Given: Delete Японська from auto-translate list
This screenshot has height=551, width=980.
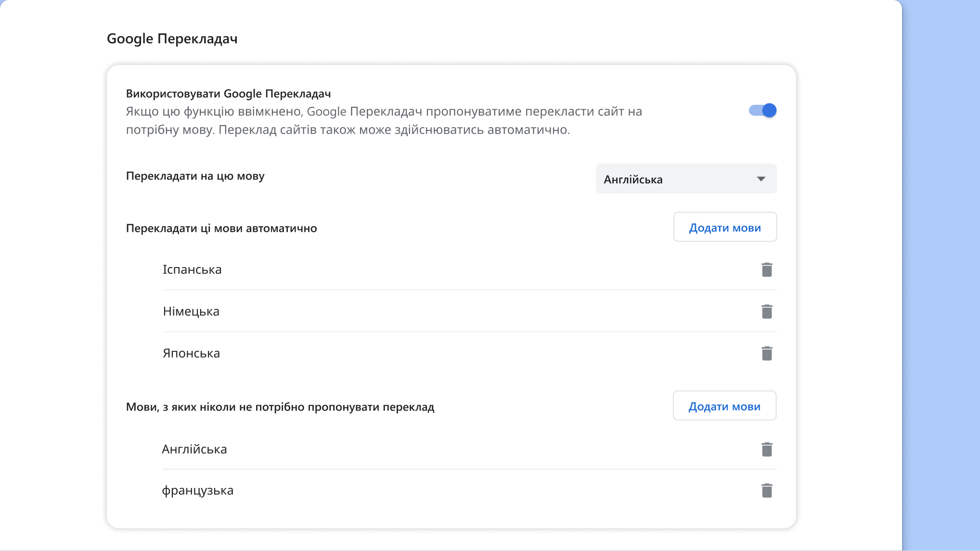Looking at the screenshot, I should point(767,353).
